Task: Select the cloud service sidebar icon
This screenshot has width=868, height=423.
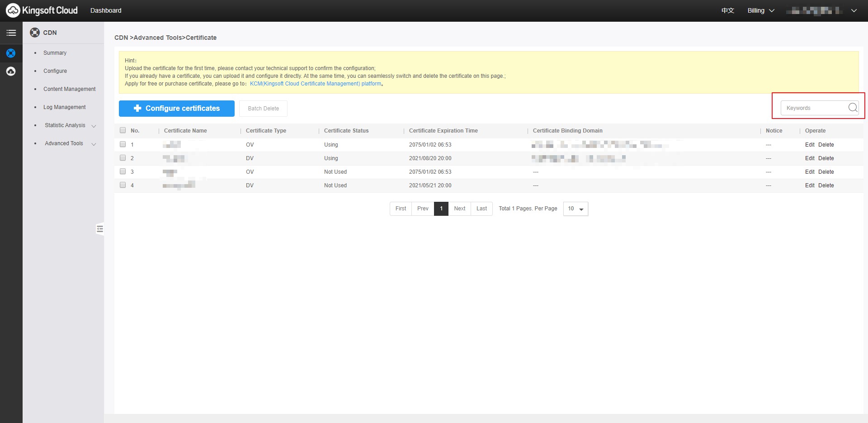Action: (11, 71)
